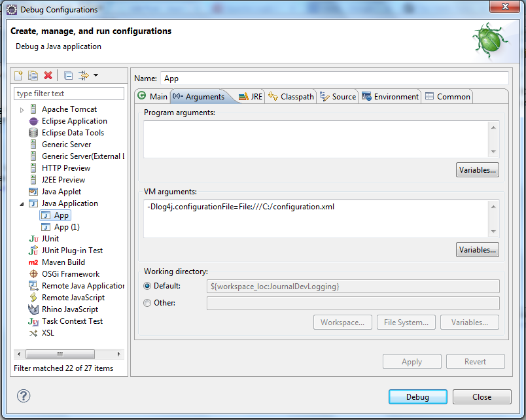Click the Generic Server icon
The height and width of the screenshot is (420, 526).
pos(33,145)
